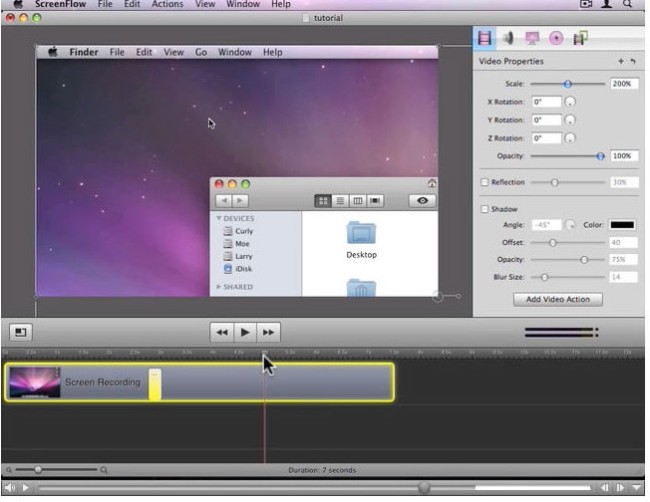Image resolution: width=650 pixels, height=502 pixels.
Task: Open the Screen Recording Properties monitor tab
Action: (x=532, y=38)
